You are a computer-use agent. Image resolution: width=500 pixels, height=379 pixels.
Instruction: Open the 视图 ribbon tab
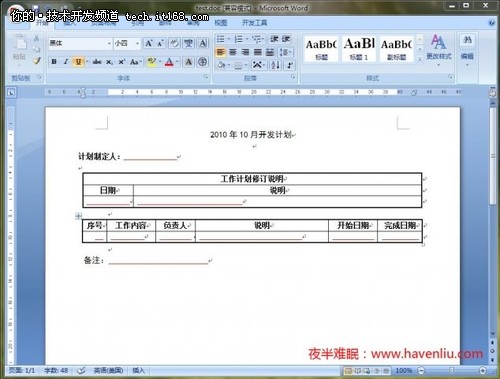pos(221,23)
